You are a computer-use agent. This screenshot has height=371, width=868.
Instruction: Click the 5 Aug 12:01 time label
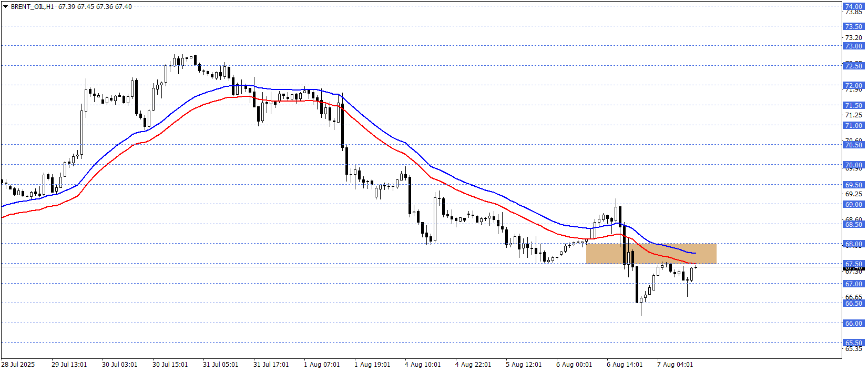pyautogui.click(x=524, y=364)
